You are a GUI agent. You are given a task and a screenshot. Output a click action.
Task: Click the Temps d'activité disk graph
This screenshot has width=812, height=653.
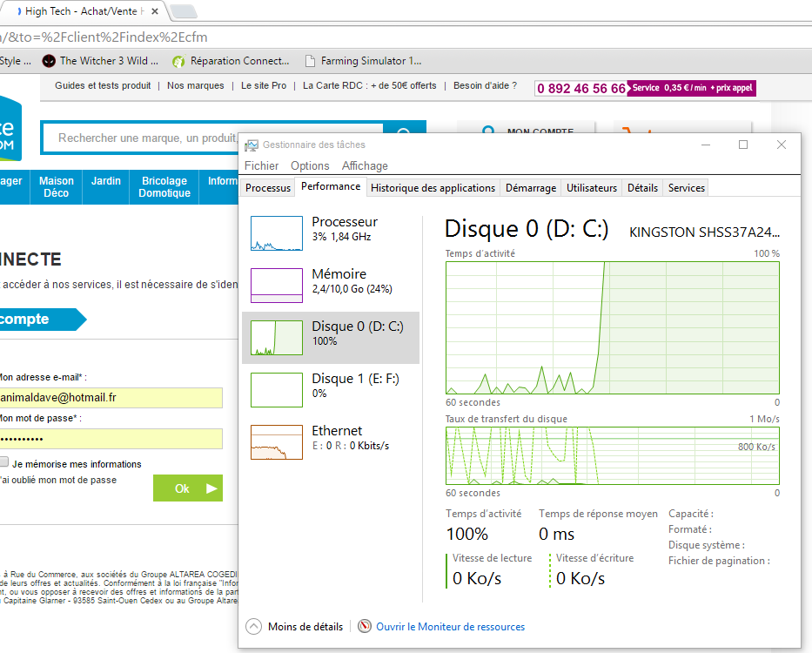click(x=613, y=328)
